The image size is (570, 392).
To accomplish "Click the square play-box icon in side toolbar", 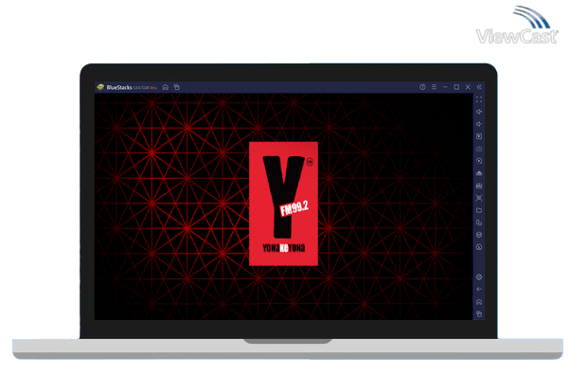I will 479,136.
